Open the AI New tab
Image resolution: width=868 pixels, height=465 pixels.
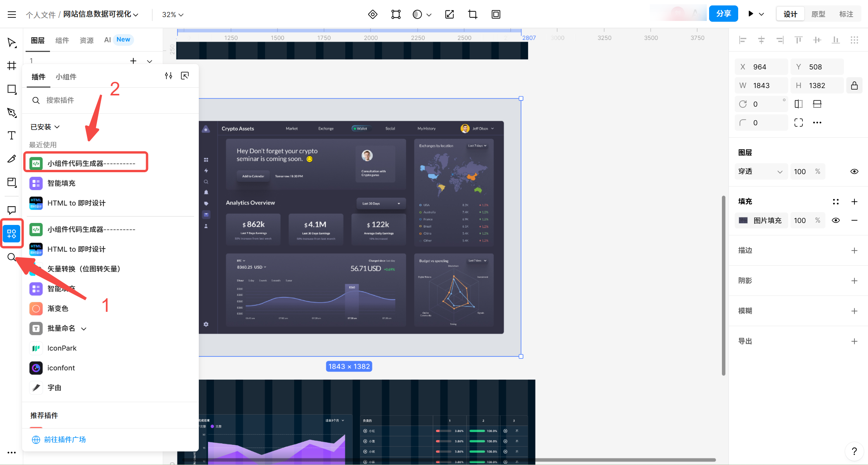coord(118,40)
